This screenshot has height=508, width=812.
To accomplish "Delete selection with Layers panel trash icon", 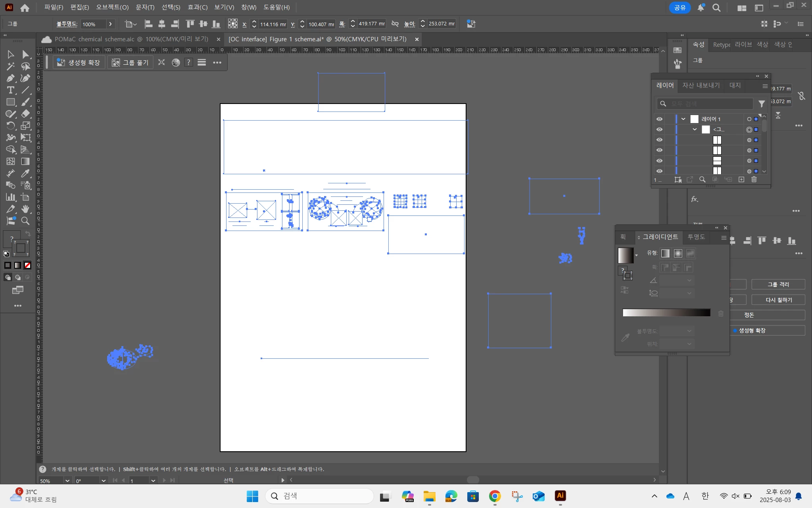I will coord(754,179).
